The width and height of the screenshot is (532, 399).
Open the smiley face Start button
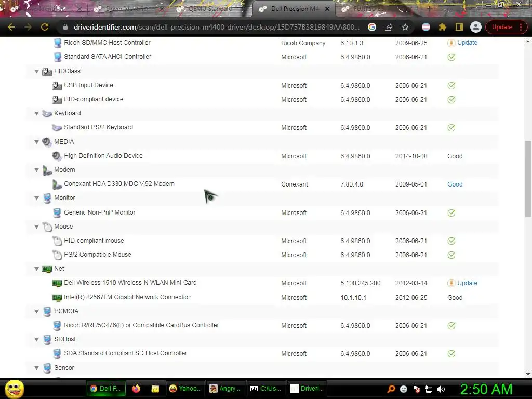pos(15,389)
